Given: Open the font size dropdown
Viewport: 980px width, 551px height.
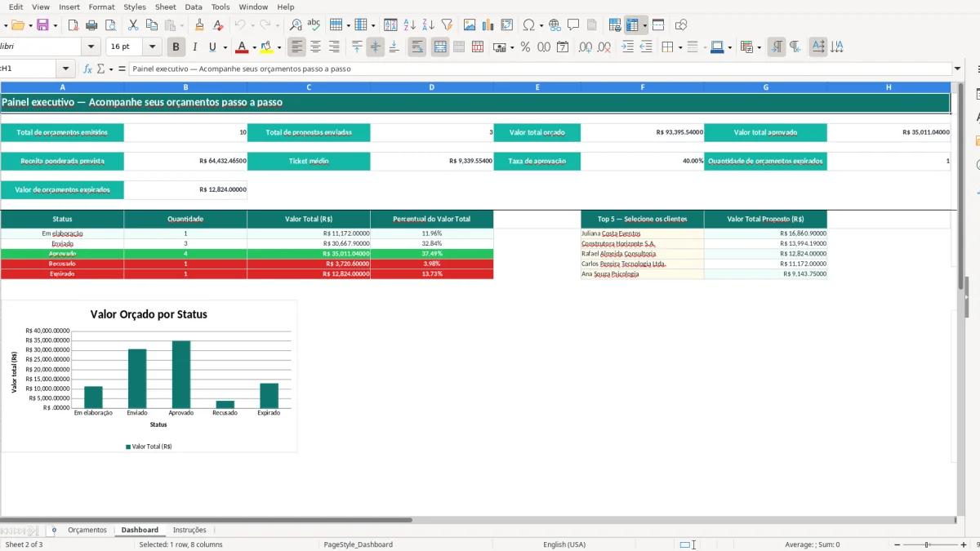Looking at the screenshot, I should (153, 47).
